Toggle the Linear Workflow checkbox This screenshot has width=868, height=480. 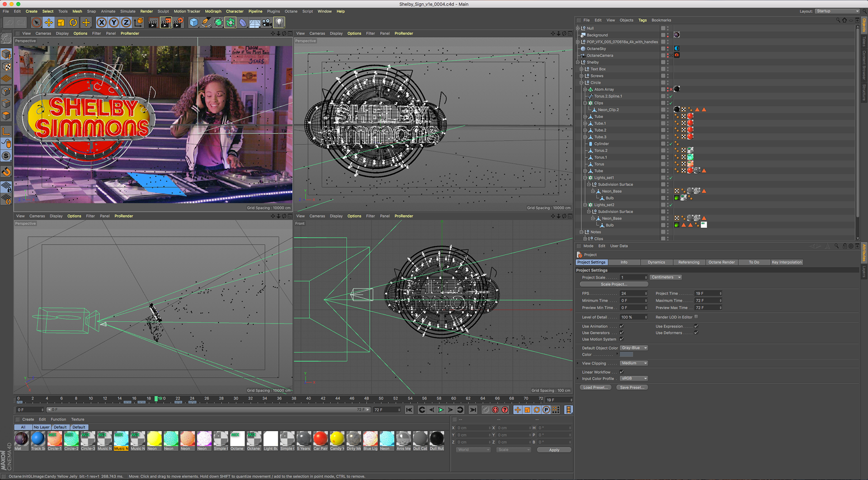(622, 372)
